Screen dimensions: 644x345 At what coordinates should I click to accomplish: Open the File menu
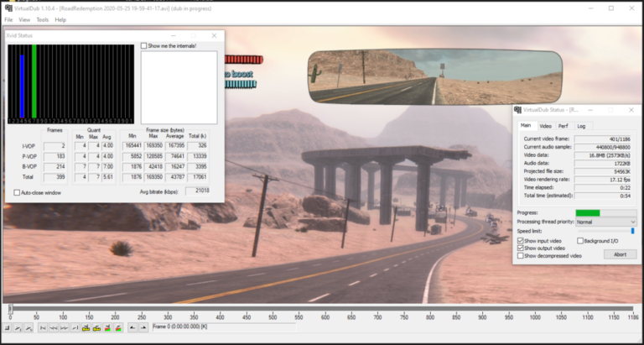click(8, 20)
